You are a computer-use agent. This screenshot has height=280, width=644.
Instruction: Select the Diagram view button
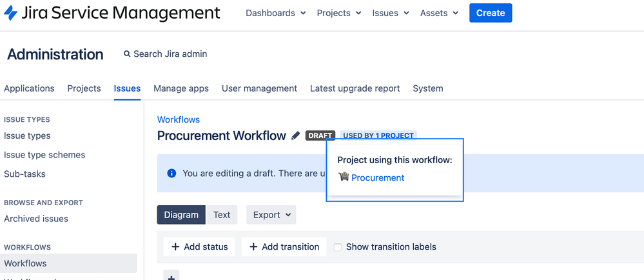click(181, 215)
